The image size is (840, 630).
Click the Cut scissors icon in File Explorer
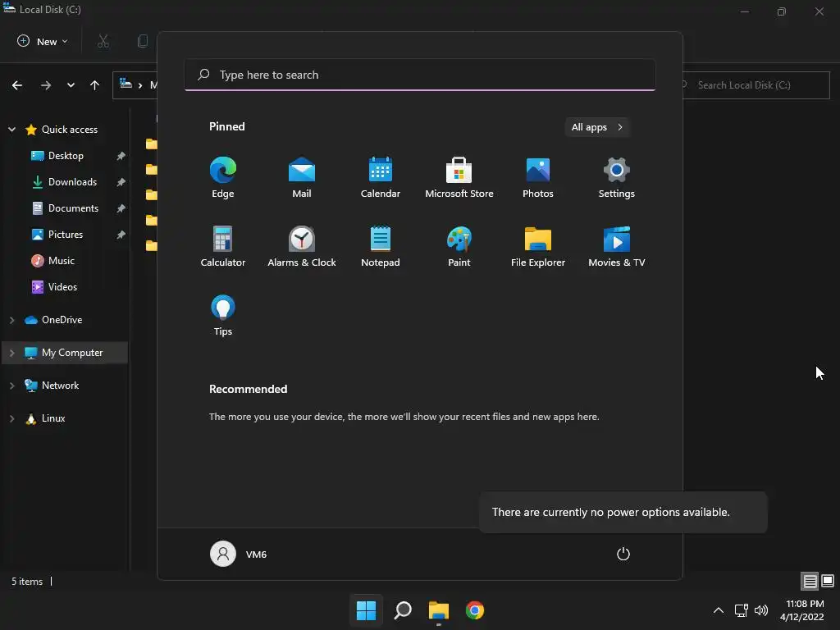(103, 41)
